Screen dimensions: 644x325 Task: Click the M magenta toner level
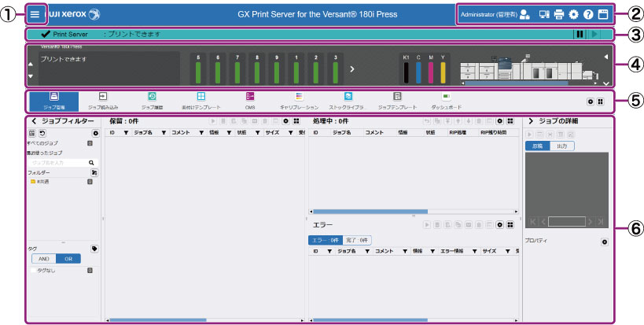[x=431, y=69]
